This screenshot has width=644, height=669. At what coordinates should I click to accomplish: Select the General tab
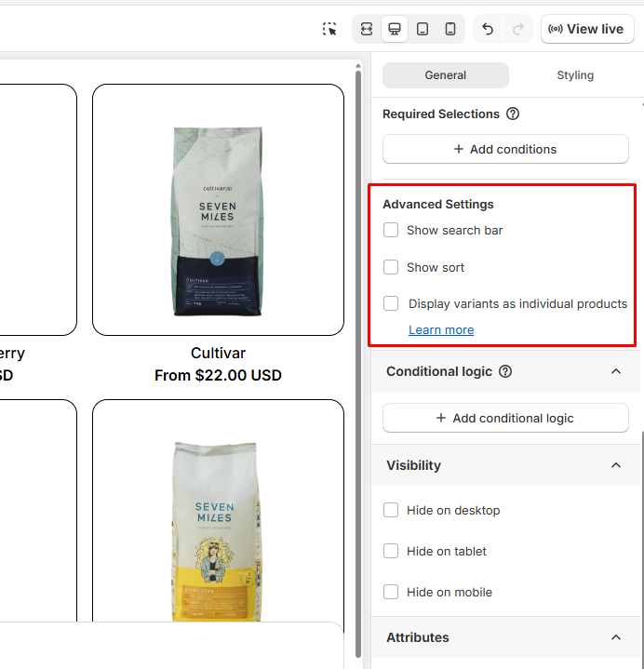tap(446, 75)
